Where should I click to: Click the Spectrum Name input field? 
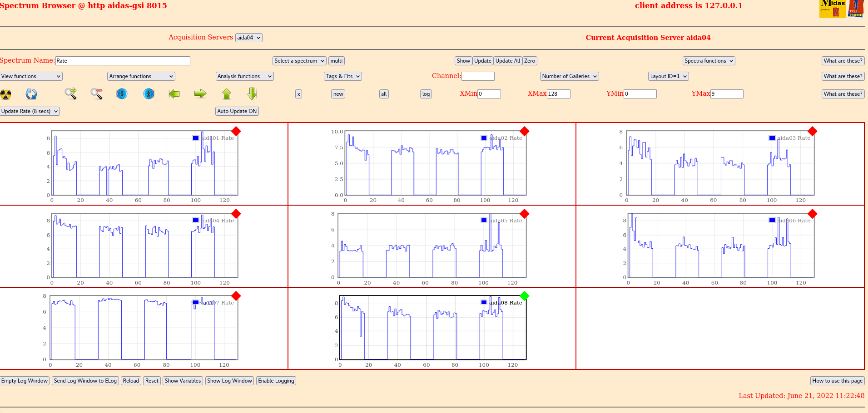(123, 61)
